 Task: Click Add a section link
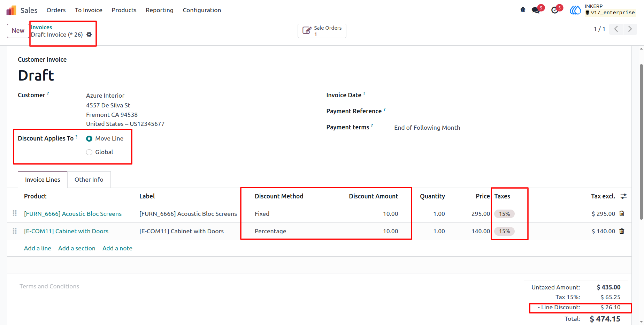tap(77, 248)
